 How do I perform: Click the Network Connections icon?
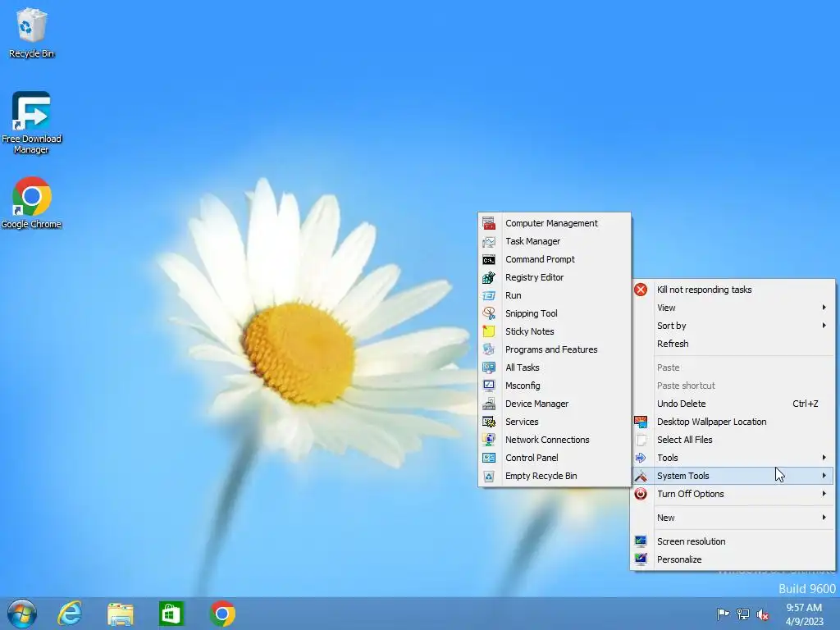(489, 440)
